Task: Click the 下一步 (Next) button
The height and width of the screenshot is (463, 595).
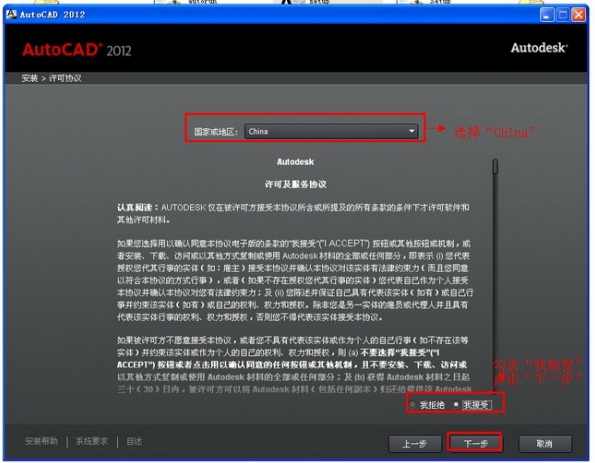Action: [475, 443]
